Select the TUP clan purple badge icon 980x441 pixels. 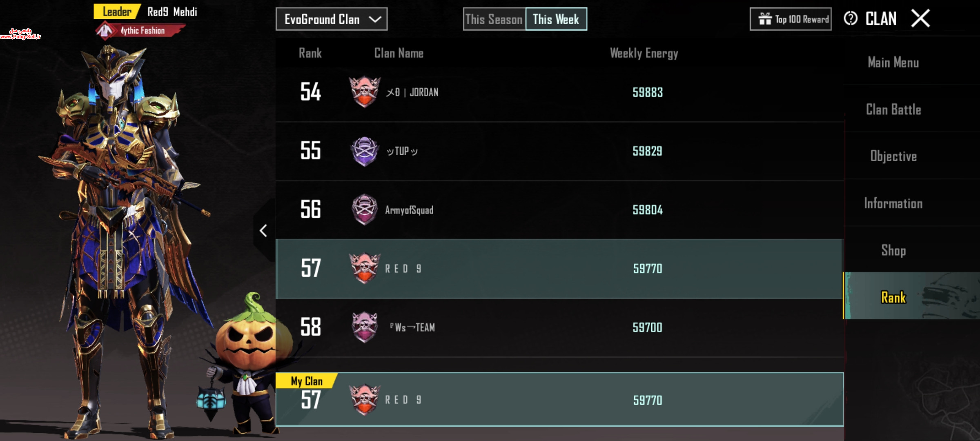tap(365, 151)
